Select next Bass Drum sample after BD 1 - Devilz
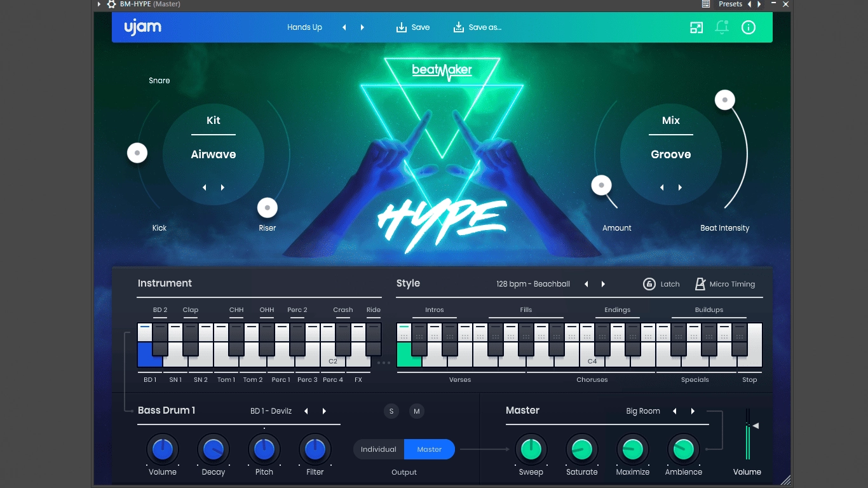 point(324,411)
